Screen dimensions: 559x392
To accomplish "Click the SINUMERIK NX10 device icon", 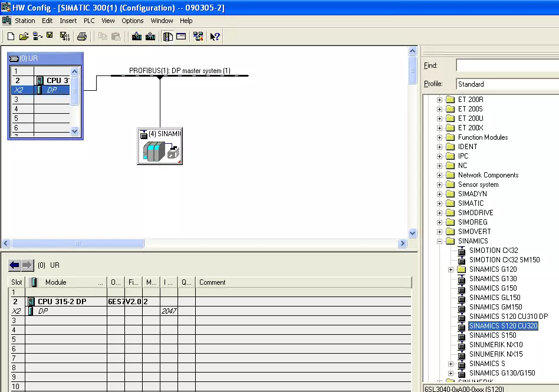I will pos(462,345).
